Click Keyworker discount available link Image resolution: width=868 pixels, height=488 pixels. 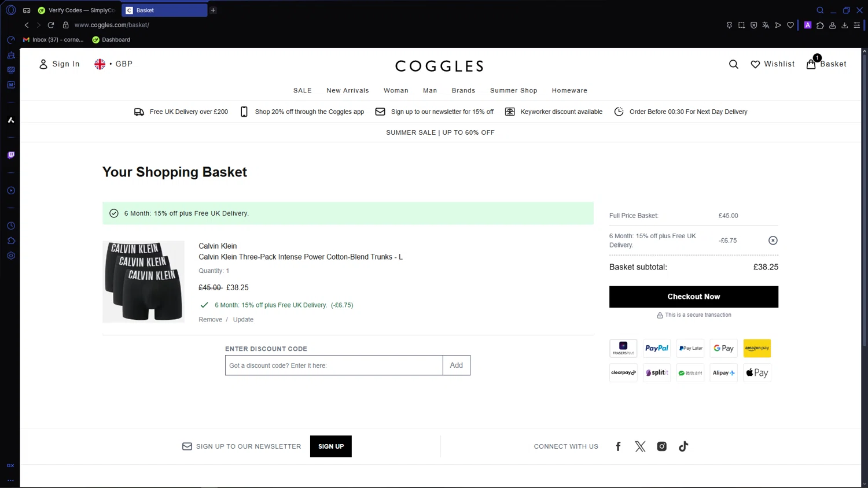(554, 112)
